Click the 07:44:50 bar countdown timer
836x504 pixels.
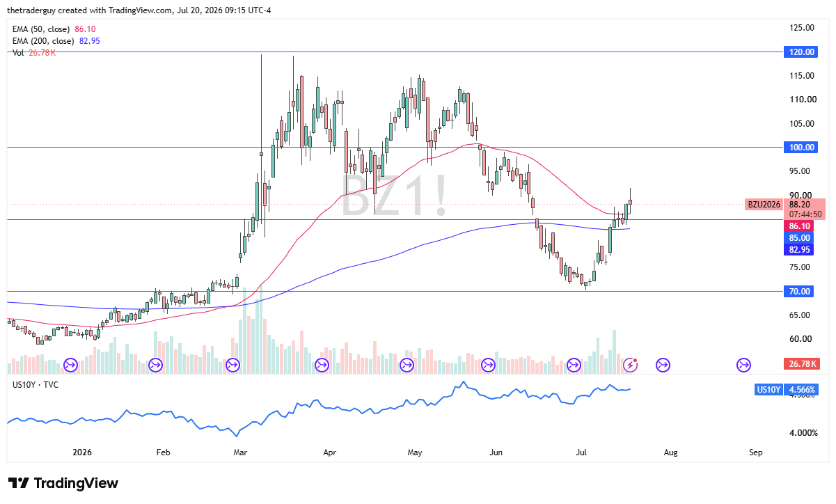(805, 214)
